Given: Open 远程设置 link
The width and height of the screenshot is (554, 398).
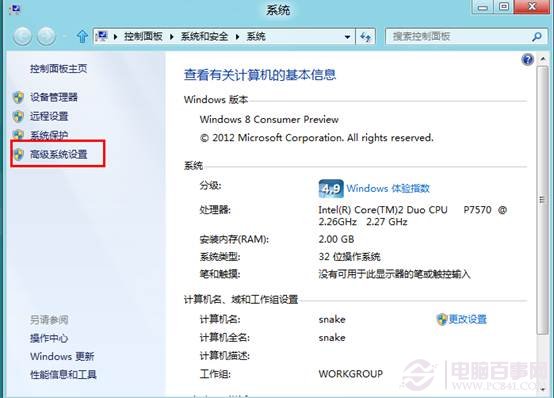Looking at the screenshot, I should (49, 116).
